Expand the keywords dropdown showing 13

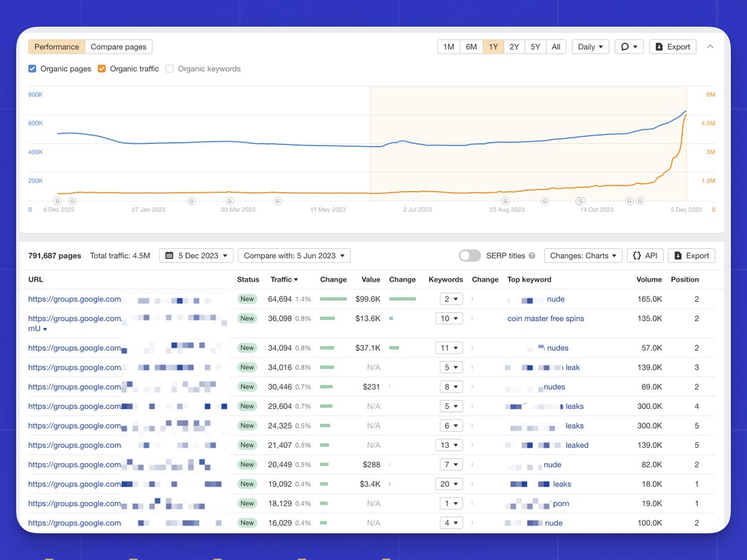(x=449, y=445)
